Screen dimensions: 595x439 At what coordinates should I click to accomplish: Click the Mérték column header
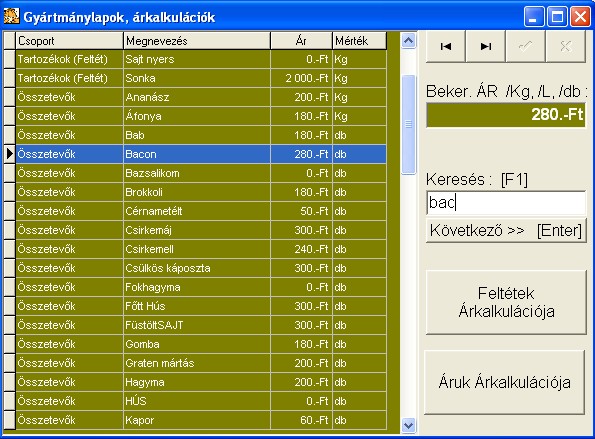point(359,41)
